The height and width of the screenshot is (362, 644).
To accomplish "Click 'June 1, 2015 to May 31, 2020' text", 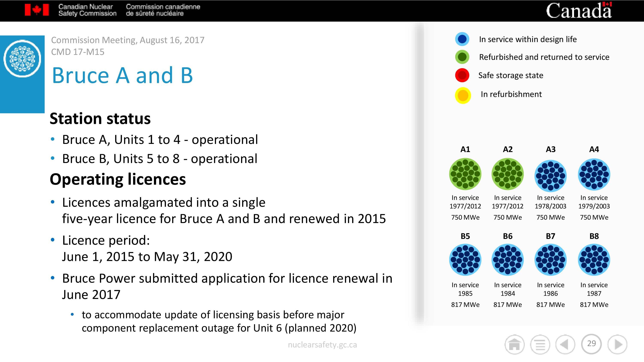I will click(147, 256).
